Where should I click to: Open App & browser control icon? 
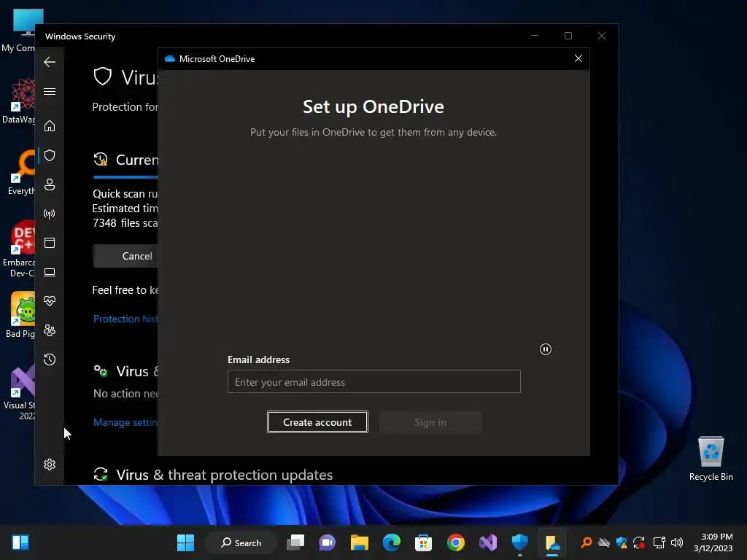pyautogui.click(x=50, y=243)
